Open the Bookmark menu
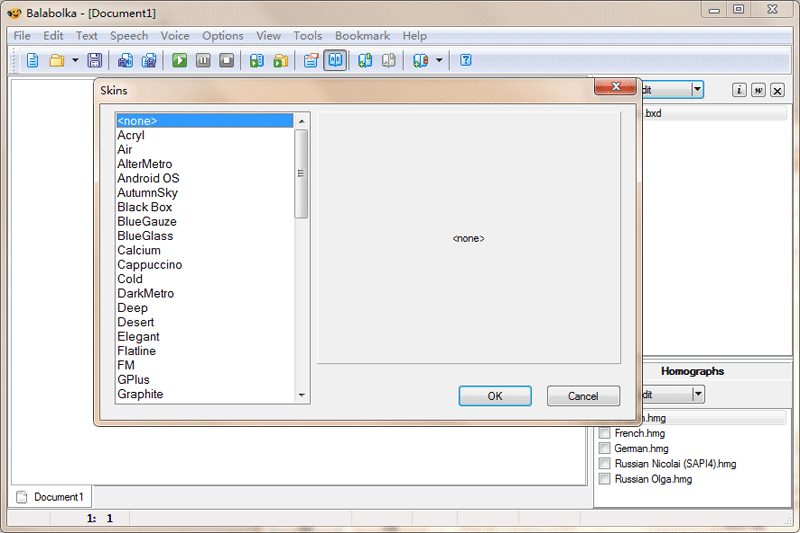This screenshot has height=533, width=800. pyautogui.click(x=362, y=36)
